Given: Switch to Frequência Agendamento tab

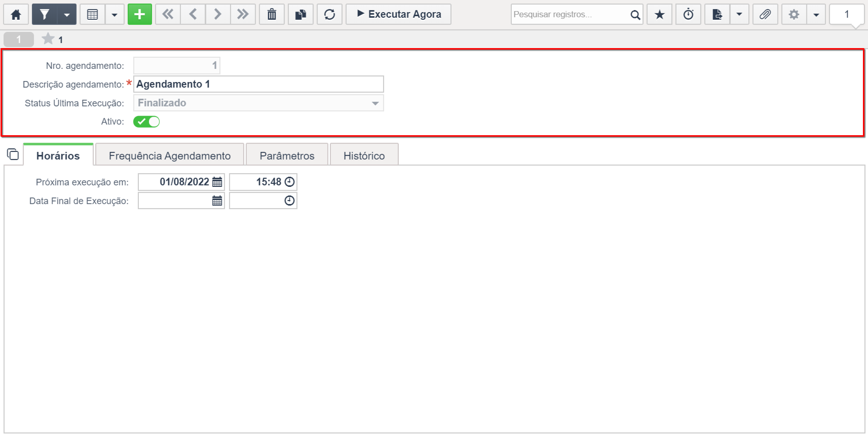Looking at the screenshot, I should [169, 155].
